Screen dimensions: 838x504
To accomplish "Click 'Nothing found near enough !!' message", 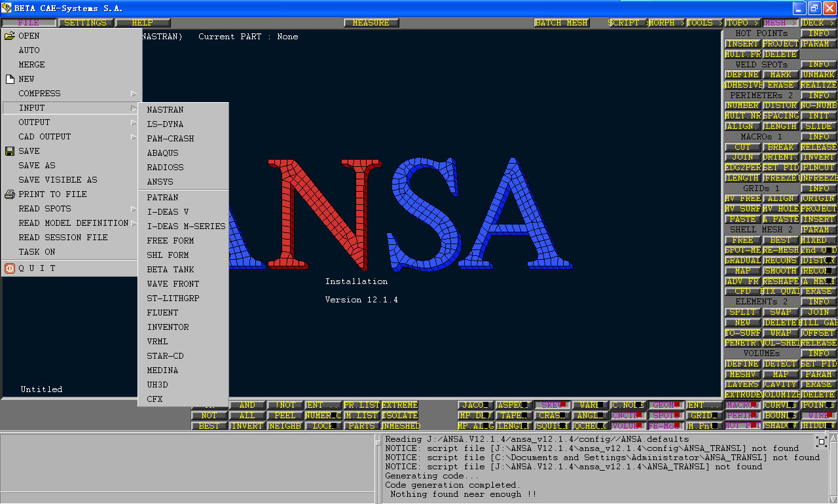I will tap(463, 494).
